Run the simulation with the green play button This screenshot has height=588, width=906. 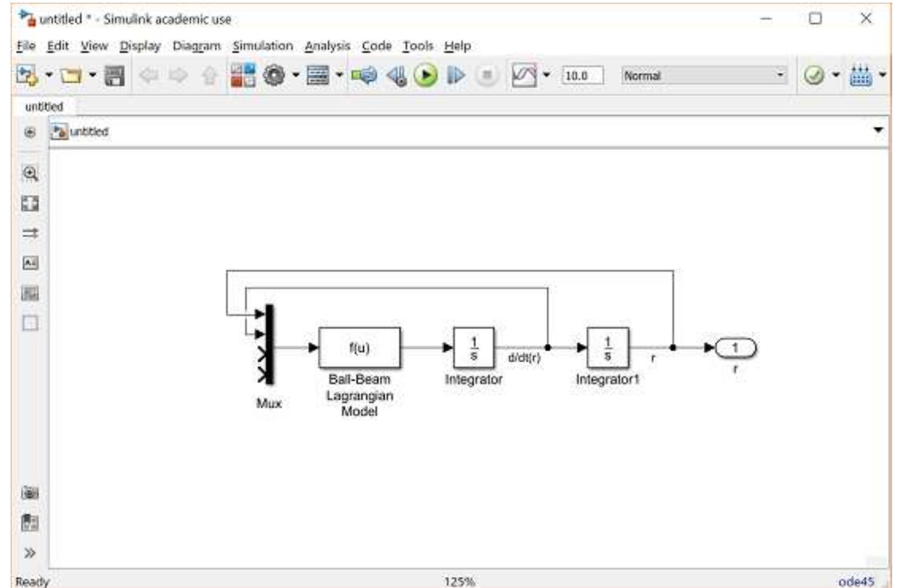426,75
